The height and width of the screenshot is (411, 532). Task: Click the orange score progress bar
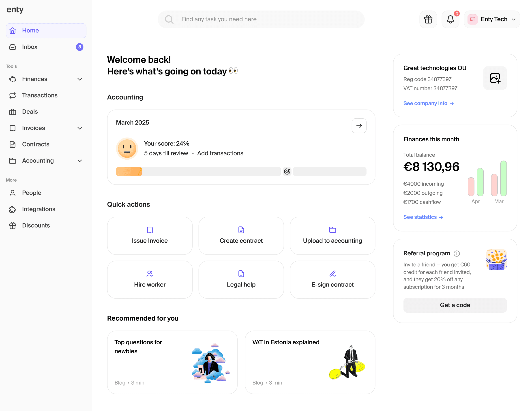pos(129,172)
